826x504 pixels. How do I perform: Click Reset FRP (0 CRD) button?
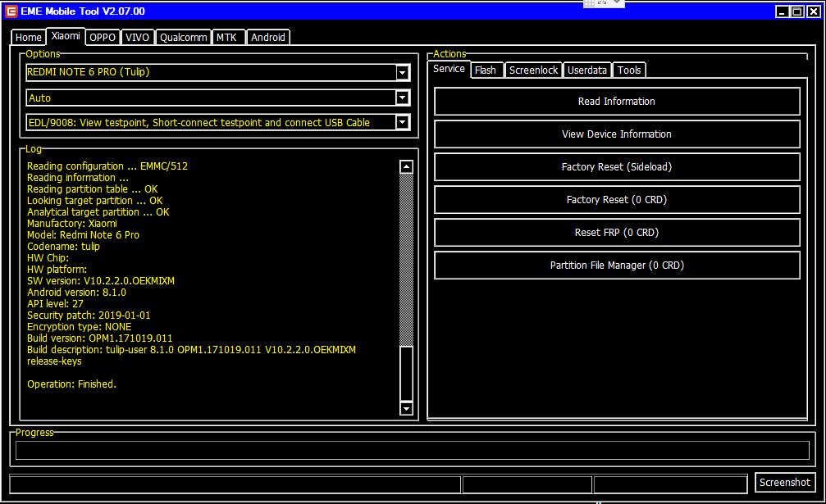(x=617, y=232)
